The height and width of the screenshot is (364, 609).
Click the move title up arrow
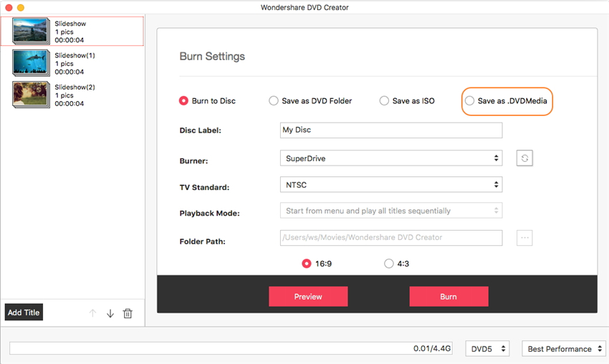coord(92,313)
